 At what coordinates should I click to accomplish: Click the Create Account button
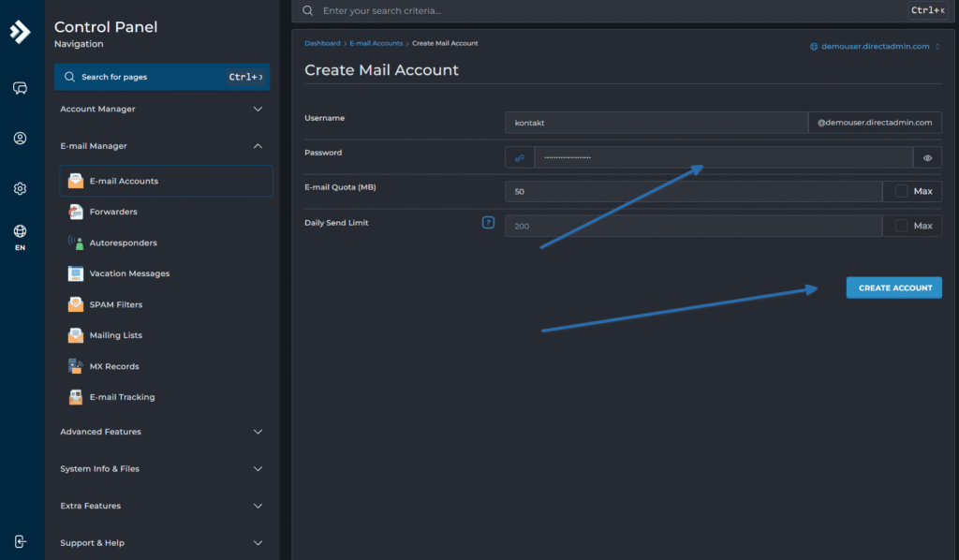click(x=894, y=288)
